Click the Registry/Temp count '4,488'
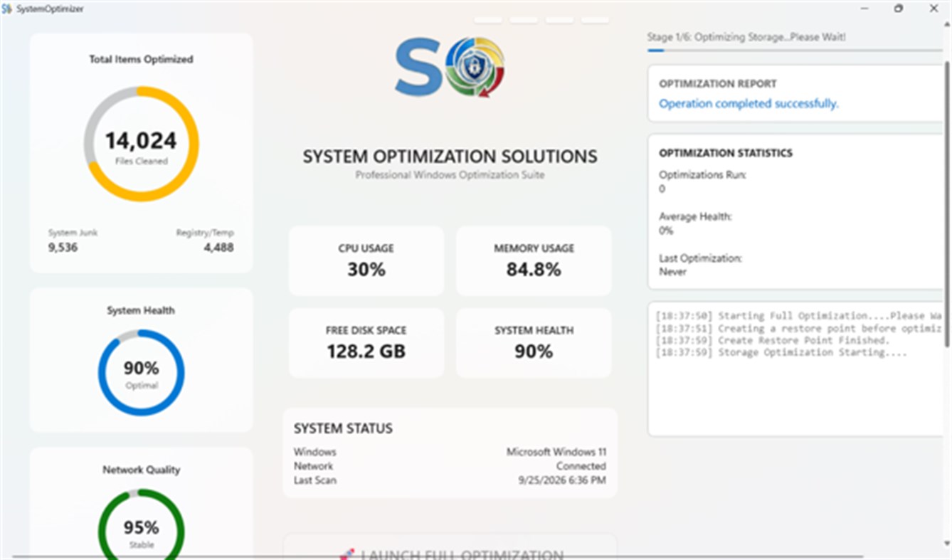Image resolution: width=952 pixels, height=560 pixels. point(218,248)
